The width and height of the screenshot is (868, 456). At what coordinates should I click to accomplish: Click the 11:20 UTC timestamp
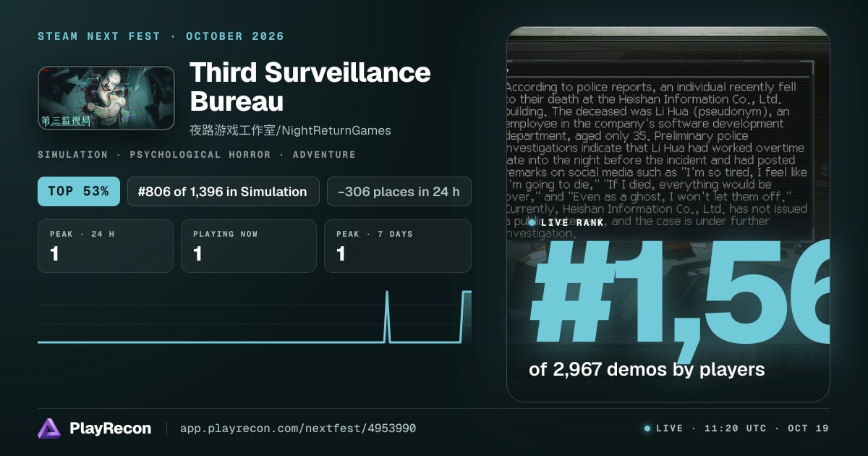coord(735,428)
